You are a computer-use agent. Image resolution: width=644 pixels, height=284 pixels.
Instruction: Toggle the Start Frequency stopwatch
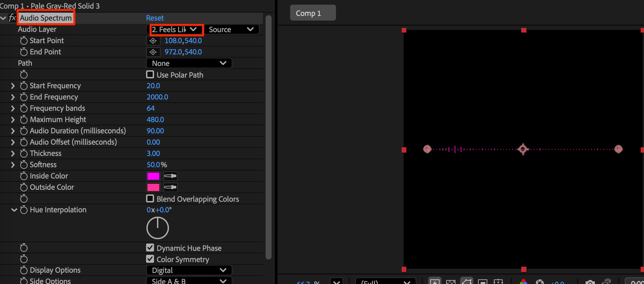click(x=24, y=86)
